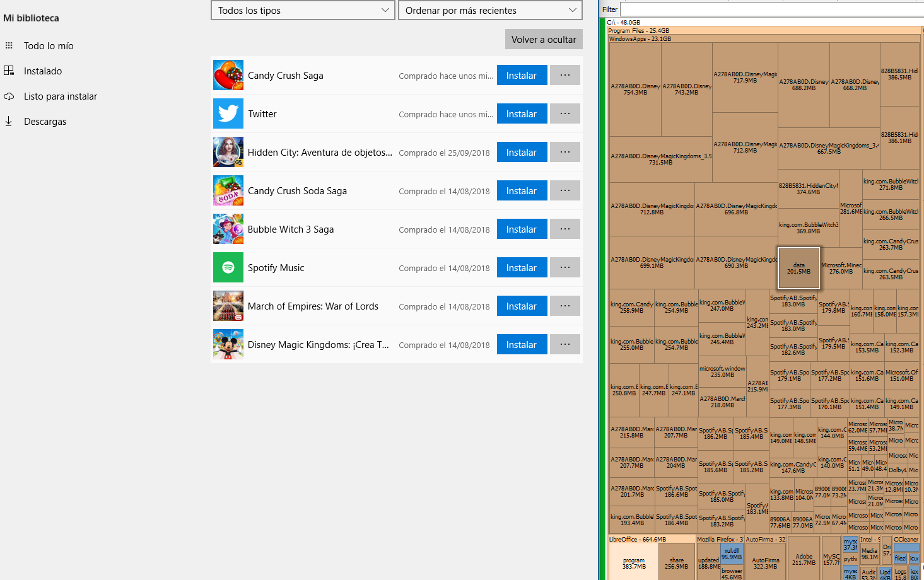This screenshot has width=924, height=580.
Task: Select the 717.9MB DisneyMagic treemap block
Action: pyautogui.click(x=745, y=78)
